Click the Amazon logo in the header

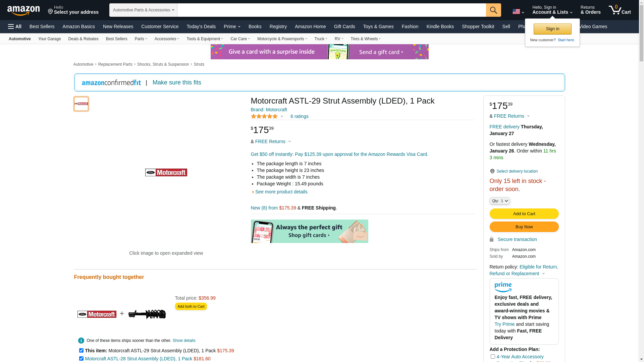point(23,10)
